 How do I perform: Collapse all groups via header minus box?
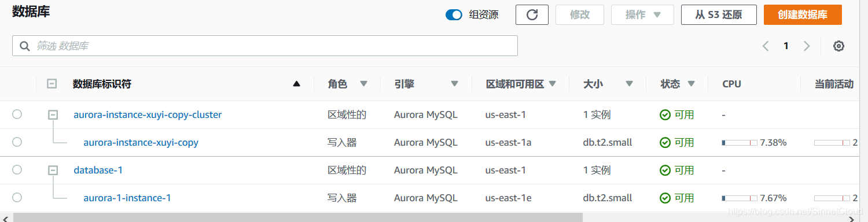tap(52, 84)
